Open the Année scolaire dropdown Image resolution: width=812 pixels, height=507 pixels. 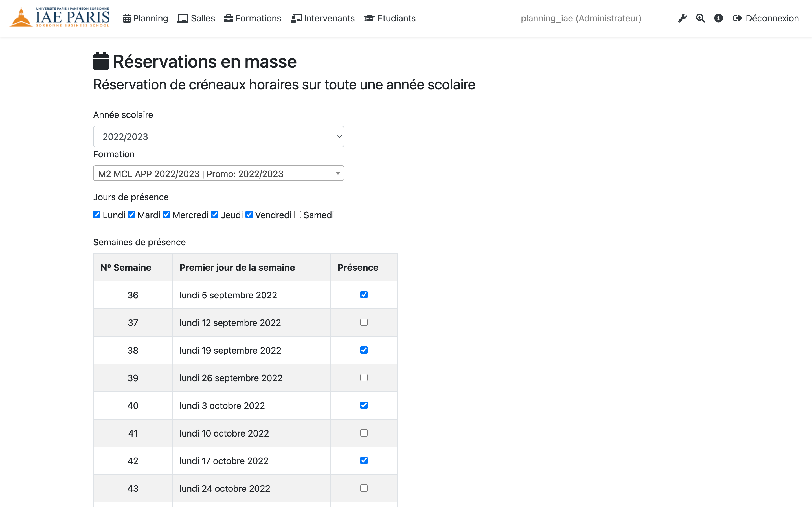click(x=218, y=136)
